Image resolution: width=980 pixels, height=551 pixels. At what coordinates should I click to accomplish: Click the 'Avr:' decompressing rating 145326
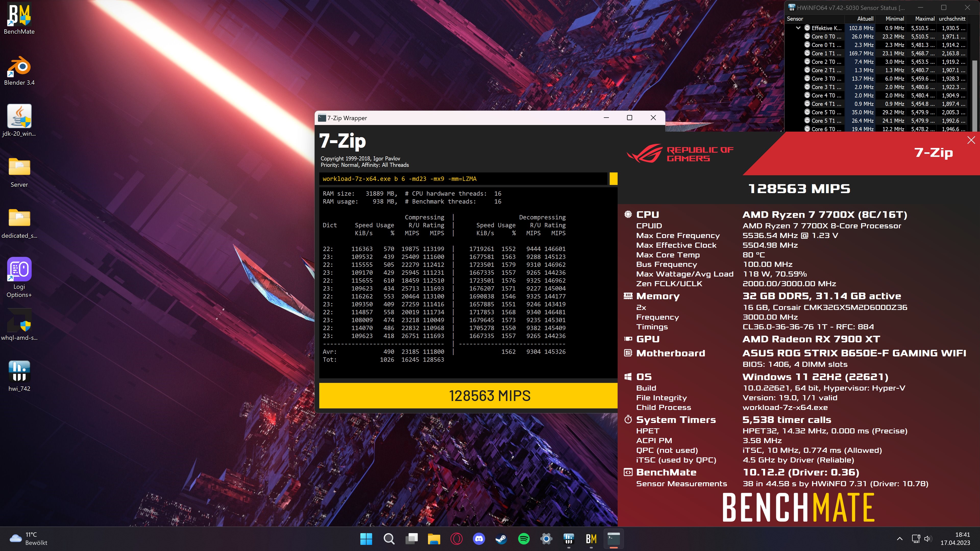(555, 352)
